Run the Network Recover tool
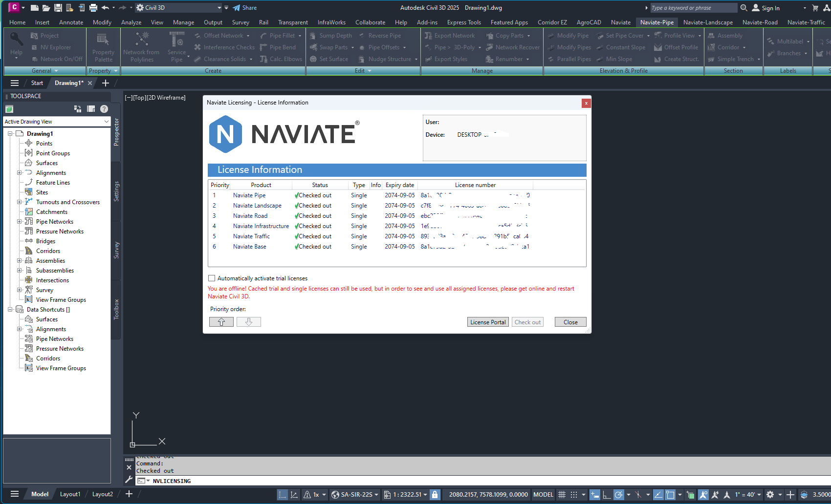Viewport: 831px width, 504px height. (x=513, y=47)
